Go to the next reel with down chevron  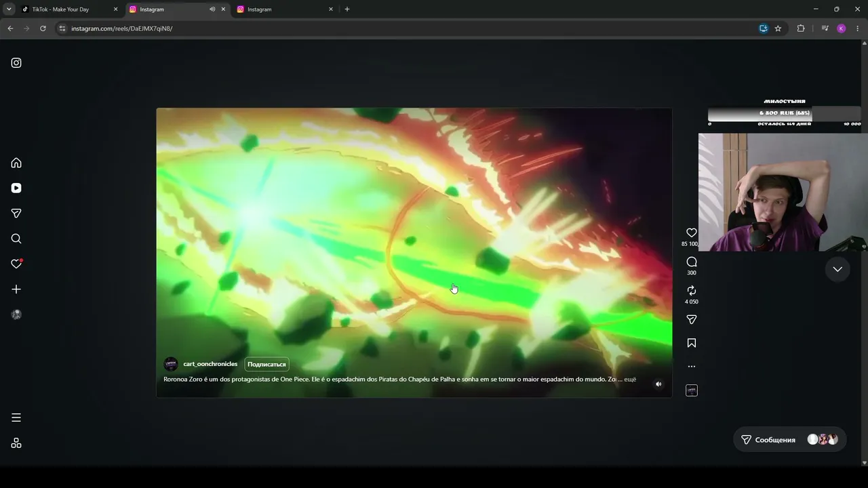click(x=837, y=269)
